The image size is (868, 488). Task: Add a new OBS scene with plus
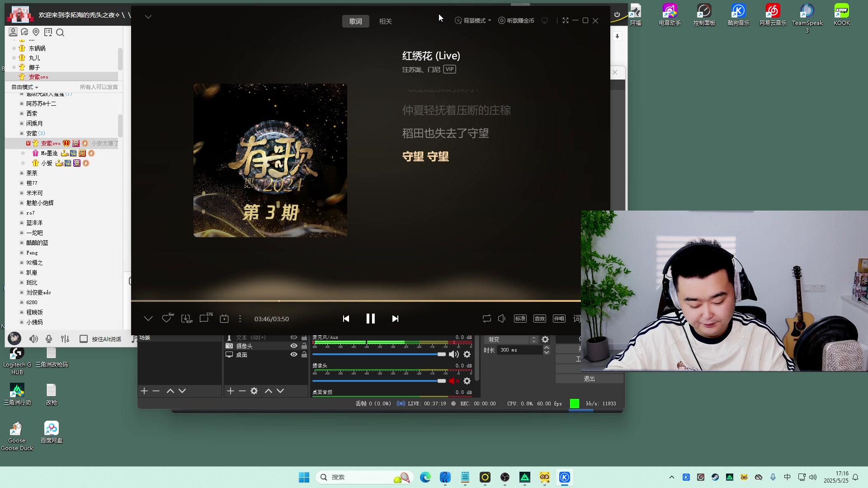click(x=144, y=391)
